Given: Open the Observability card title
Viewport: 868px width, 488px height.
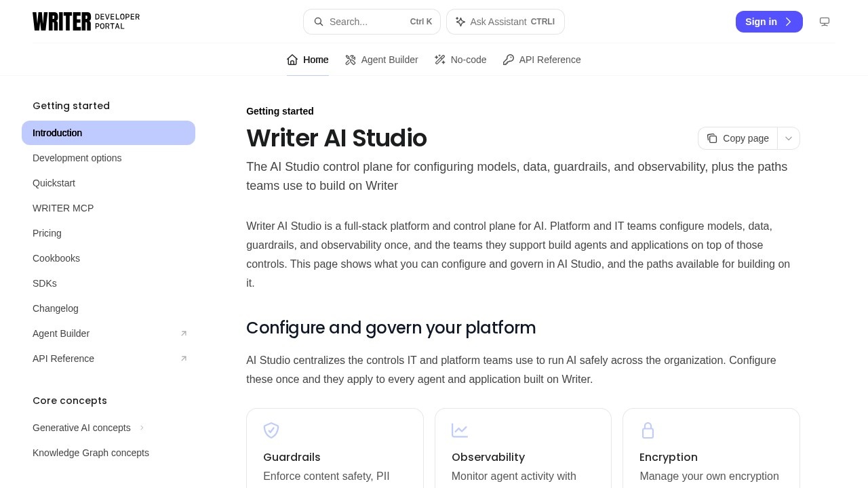Looking at the screenshot, I should click(488, 457).
